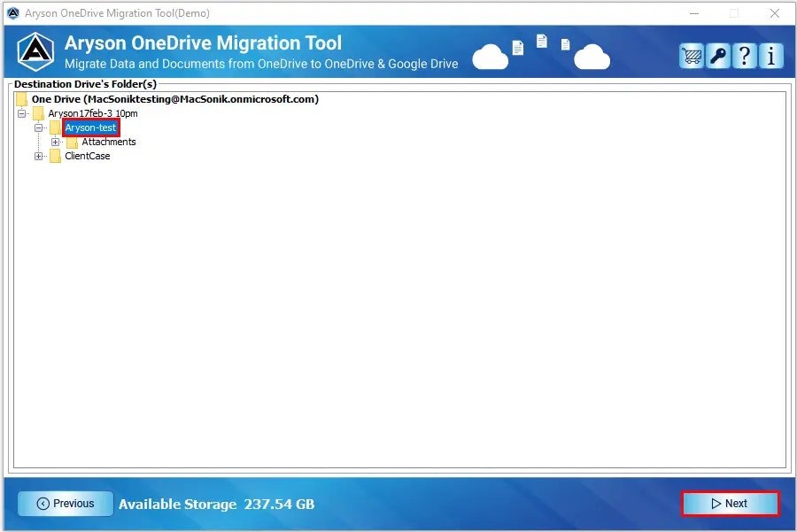Close the Aryson OneDrive Migration Tool window
The image size is (797, 532).
[x=775, y=13]
